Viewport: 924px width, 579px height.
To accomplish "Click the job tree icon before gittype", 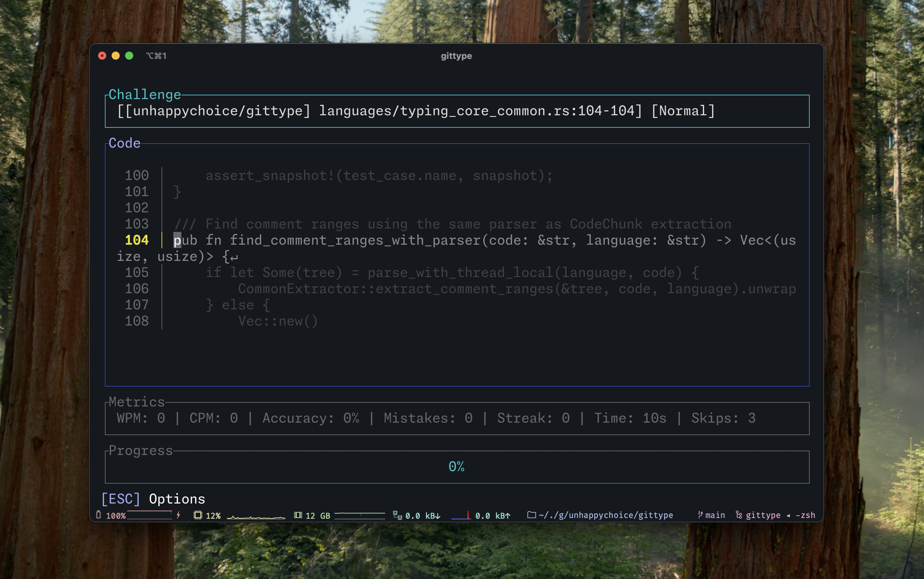I will coord(739,515).
